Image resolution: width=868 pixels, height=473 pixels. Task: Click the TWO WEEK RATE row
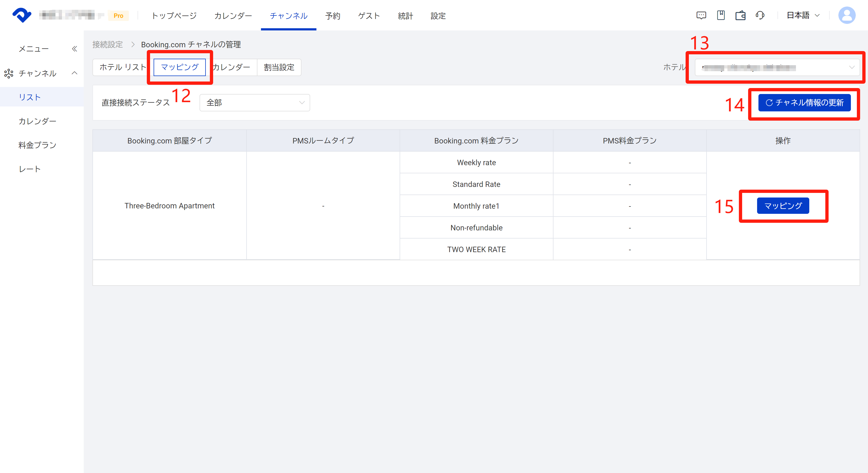476,249
